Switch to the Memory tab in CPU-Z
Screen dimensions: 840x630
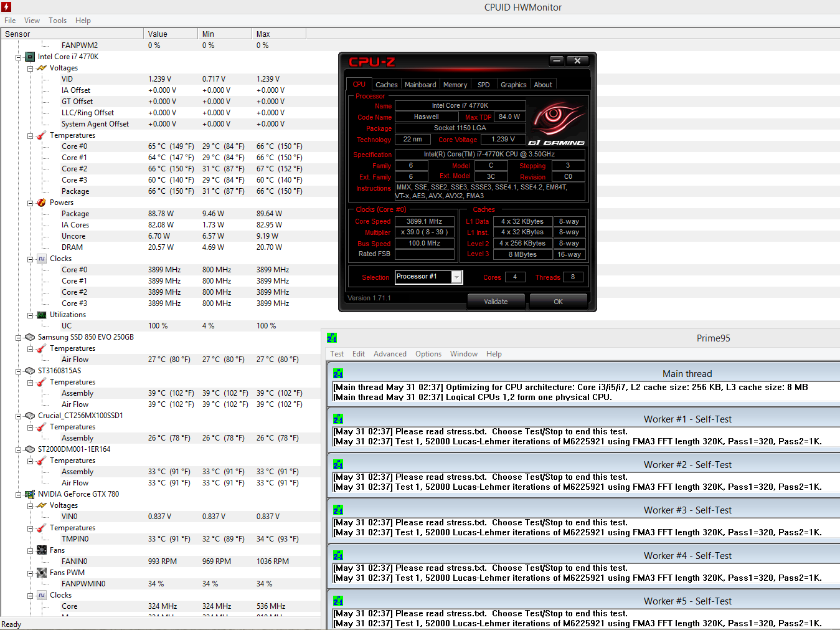coord(455,85)
